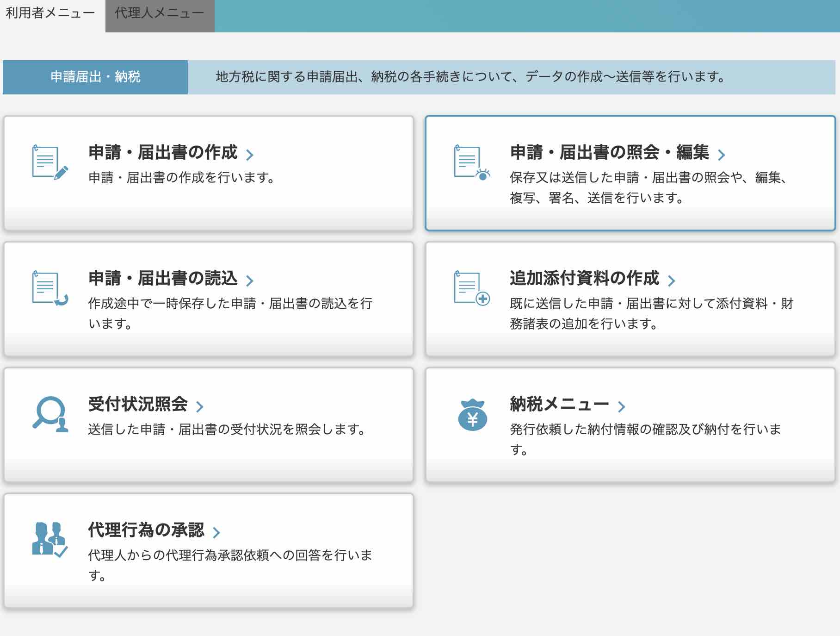Open the 追加添付資料の作成 heading link
Screen dimensions: 840x636
click(584, 279)
